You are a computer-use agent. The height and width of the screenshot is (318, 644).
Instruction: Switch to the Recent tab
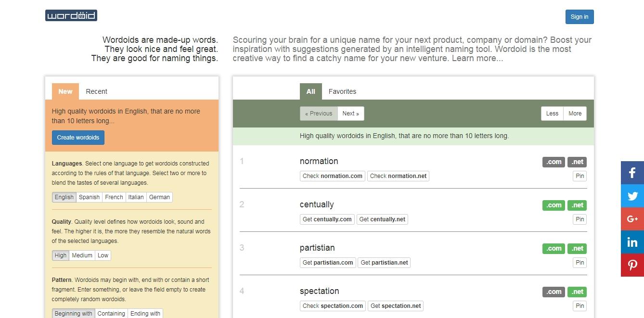pos(96,91)
